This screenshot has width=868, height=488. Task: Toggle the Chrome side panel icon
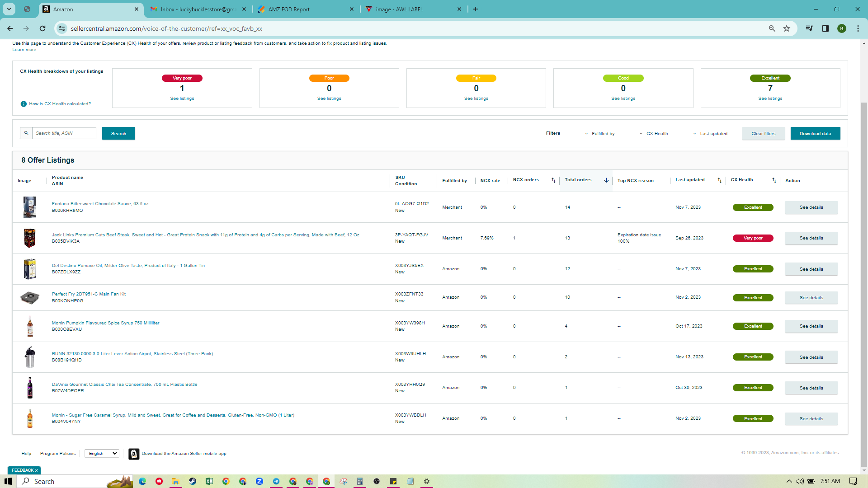[x=826, y=28]
